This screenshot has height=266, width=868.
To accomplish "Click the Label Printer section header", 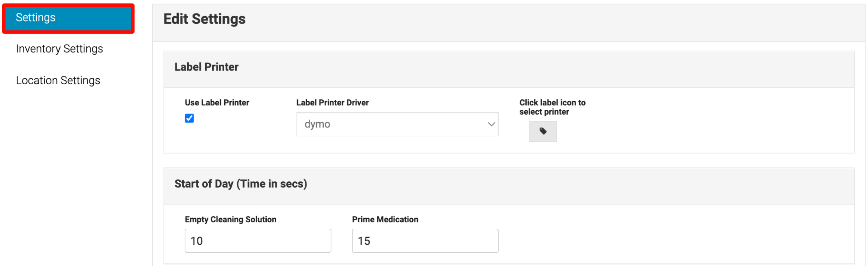I will point(206,67).
